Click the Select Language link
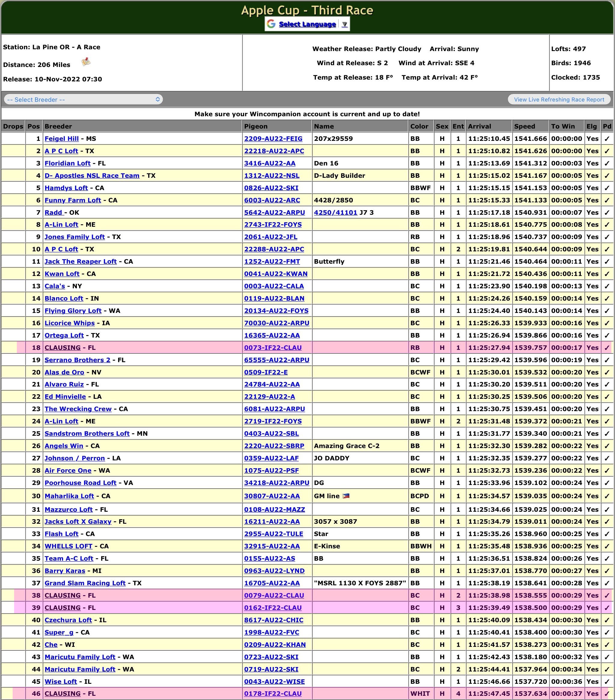Viewport: 615px width, 700px height. tap(307, 24)
